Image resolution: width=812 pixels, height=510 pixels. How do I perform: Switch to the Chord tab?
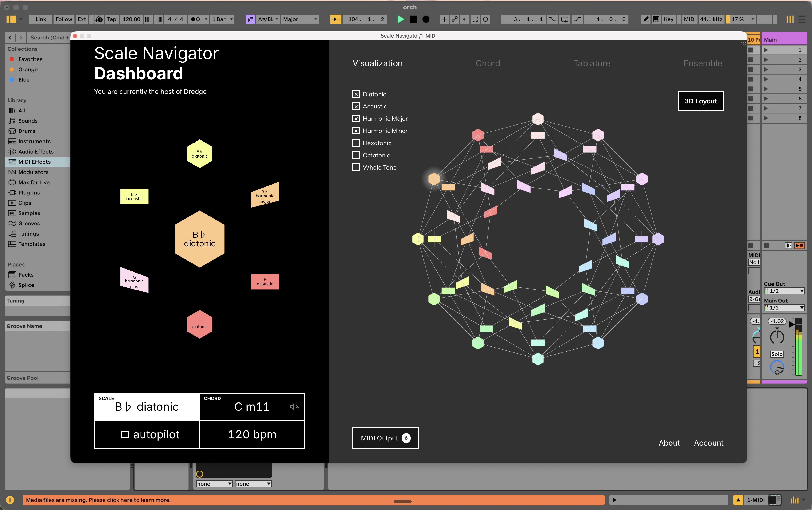[488, 63]
